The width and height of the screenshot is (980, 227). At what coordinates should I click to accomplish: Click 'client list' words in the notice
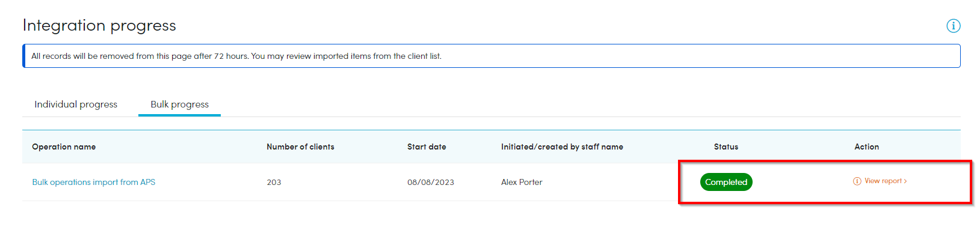click(x=424, y=56)
